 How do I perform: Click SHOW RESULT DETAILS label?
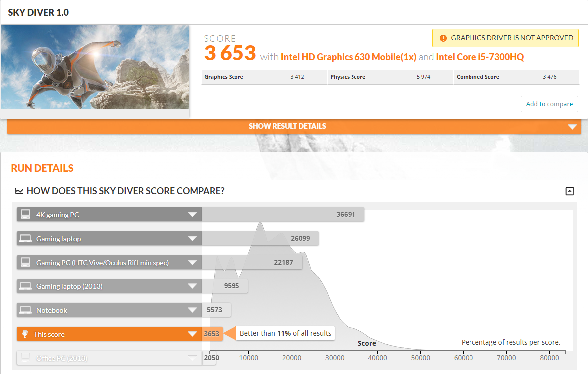(287, 126)
